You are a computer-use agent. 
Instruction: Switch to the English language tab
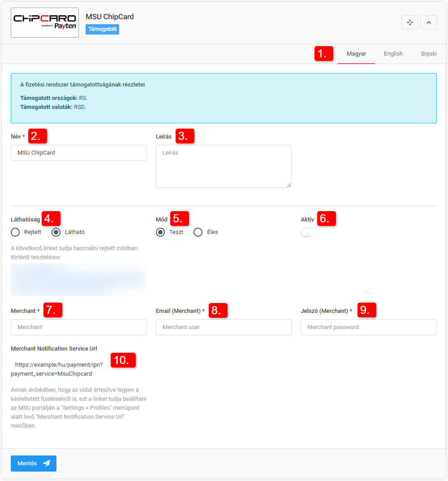[393, 54]
